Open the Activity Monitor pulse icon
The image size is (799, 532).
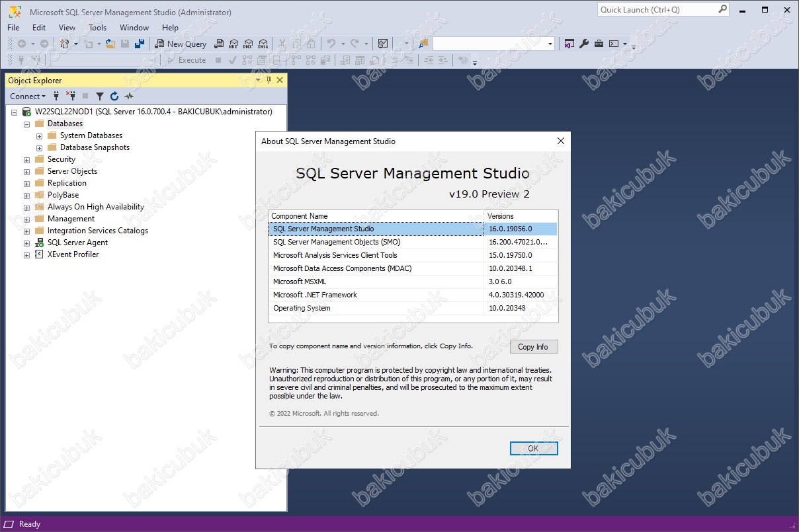pos(129,96)
